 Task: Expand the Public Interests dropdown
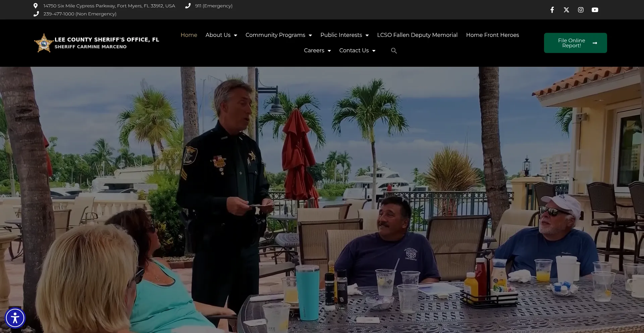pyautogui.click(x=344, y=35)
